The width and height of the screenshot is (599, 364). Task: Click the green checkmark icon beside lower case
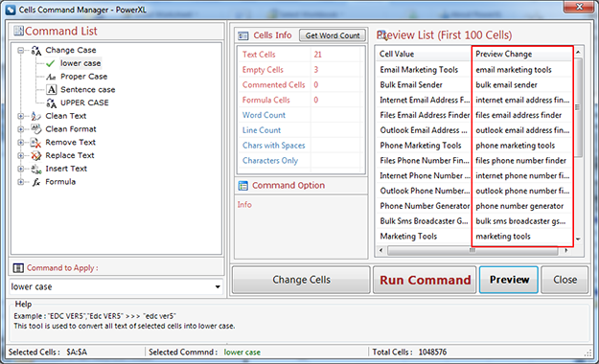pos(51,63)
